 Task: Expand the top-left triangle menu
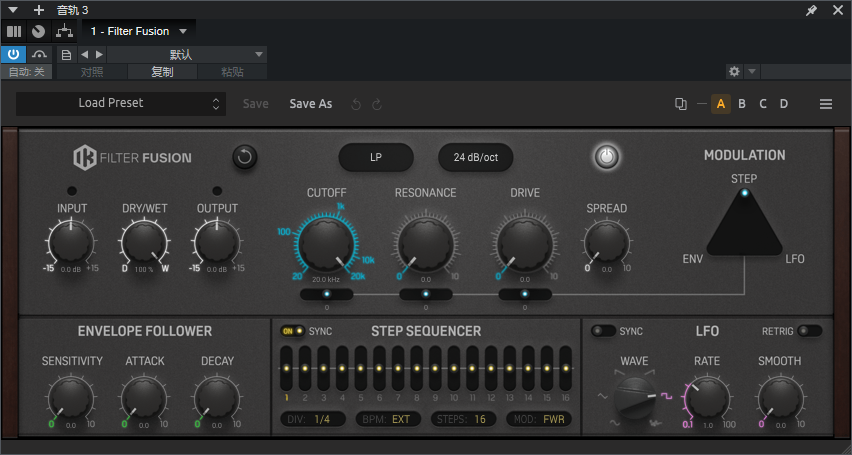click(13, 10)
